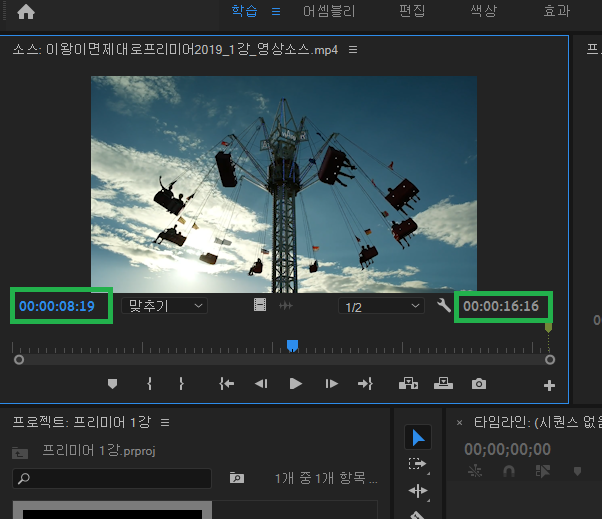Viewport: 602px width, 519px height.
Task: Open the button editor plus icon
Action: point(549,385)
